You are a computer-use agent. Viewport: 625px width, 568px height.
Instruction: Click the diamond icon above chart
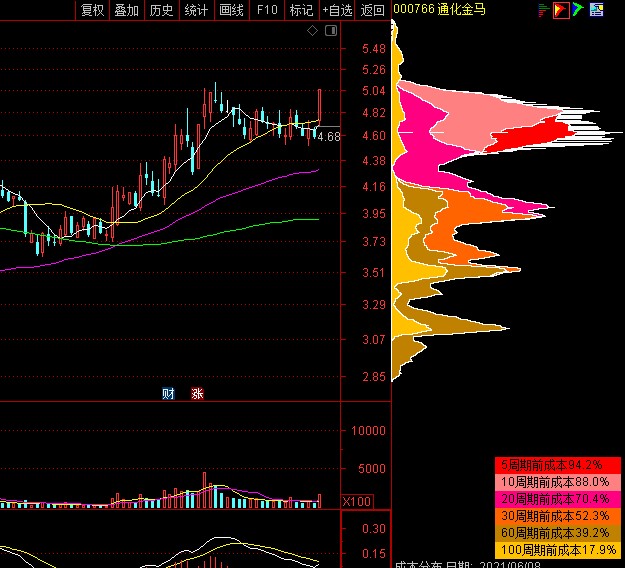pos(312,31)
